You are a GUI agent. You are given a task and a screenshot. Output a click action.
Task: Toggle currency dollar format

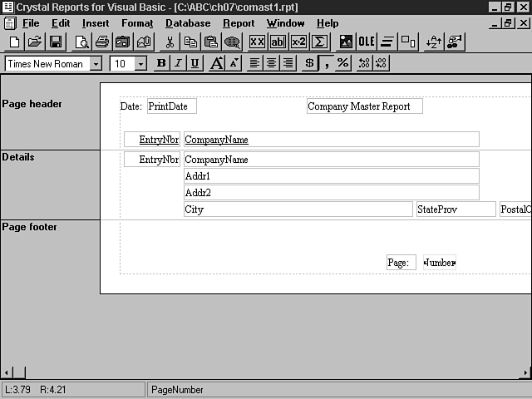pyautogui.click(x=309, y=63)
